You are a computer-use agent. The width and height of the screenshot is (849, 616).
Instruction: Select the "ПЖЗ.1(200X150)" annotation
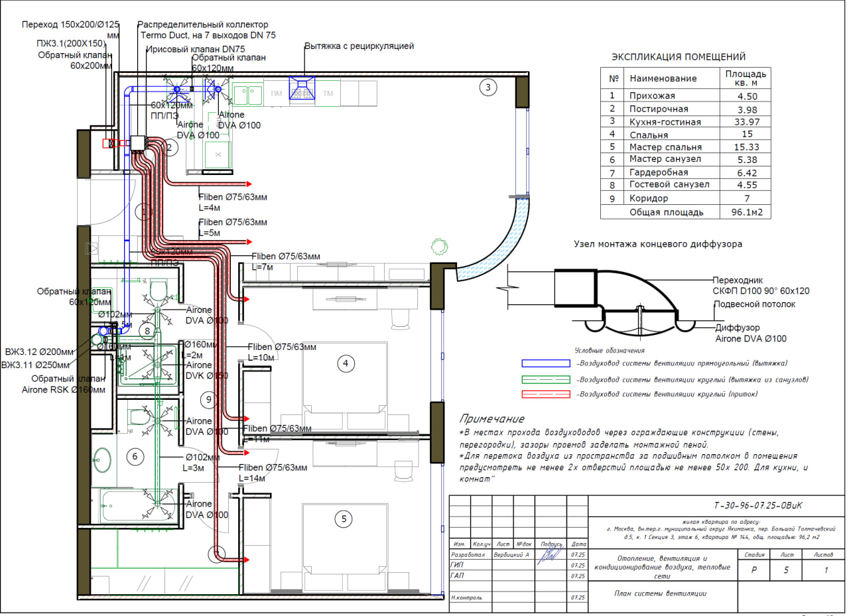coord(70,44)
